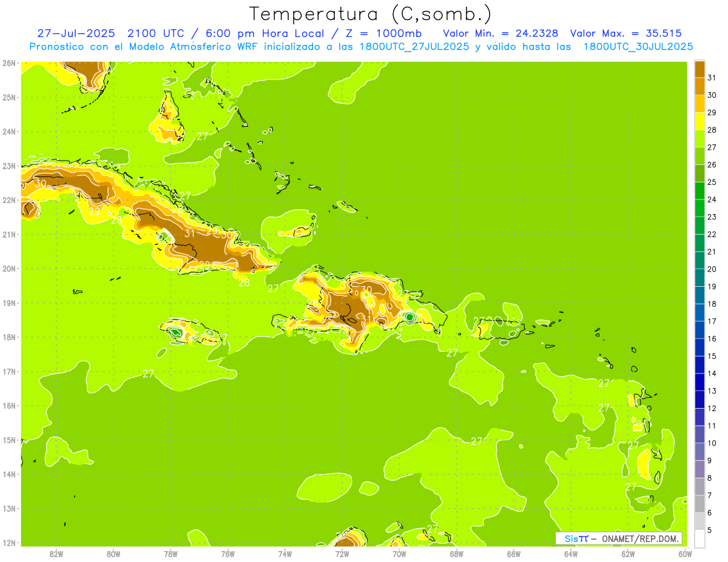This screenshot has width=728, height=562.
Task: Click the 24N latitude label
Action: point(8,132)
